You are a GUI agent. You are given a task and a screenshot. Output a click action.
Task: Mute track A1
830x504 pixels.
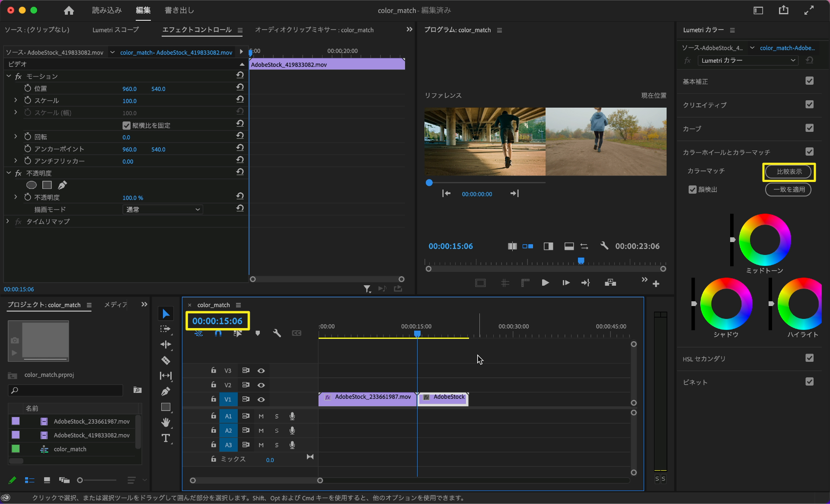[x=261, y=416]
